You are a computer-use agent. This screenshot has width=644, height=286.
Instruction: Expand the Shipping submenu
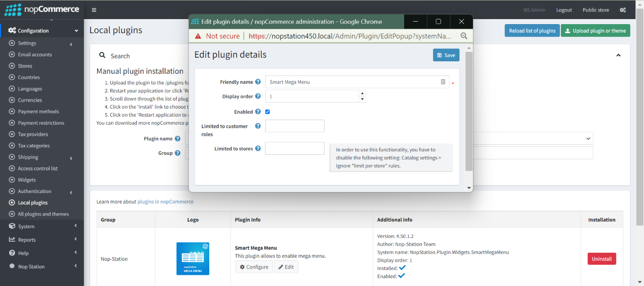pyautogui.click(x=71, y=158)
